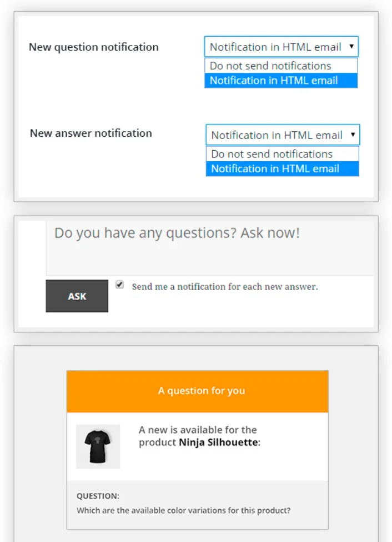Focus the 'Do you have any questions?' text field

click(x=210, y=248)
